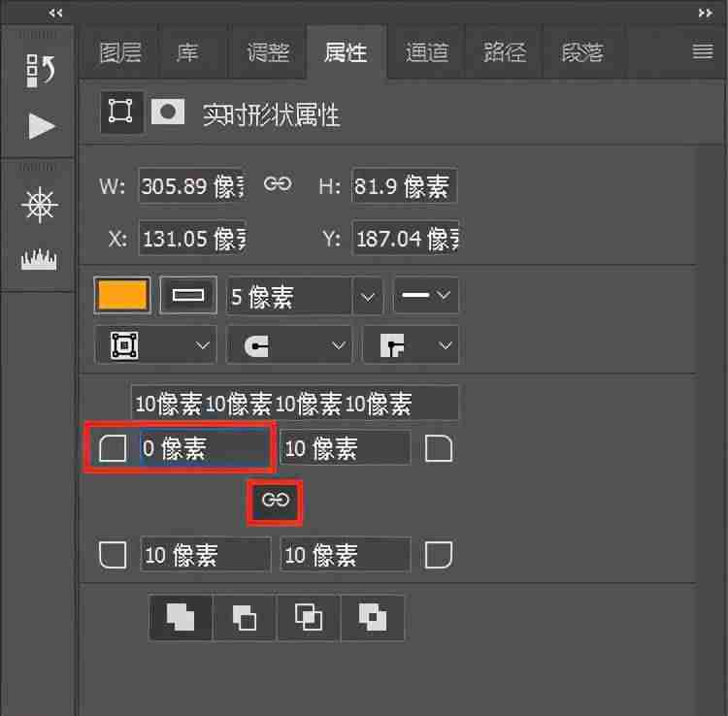Open the stroke line type dropdown
This screenshot has height=716, width=728.
coord(426,295)
